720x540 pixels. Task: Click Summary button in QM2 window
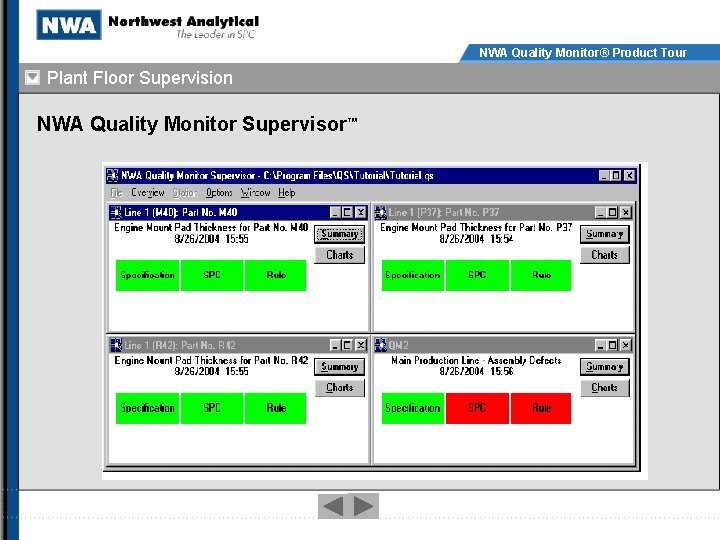604,367
